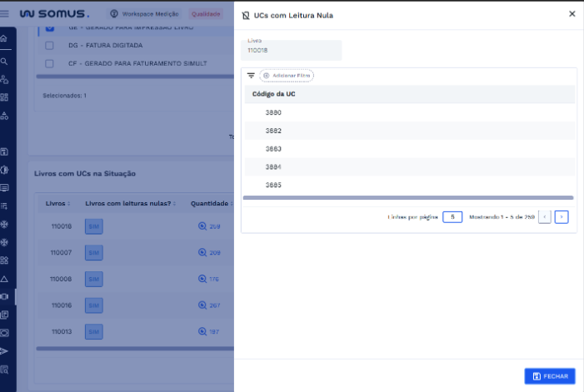The height and width of the screenshot is (392, 584).
Task: Sort by Livros com leituras nulas column
Action: click(x=130, y=203)
